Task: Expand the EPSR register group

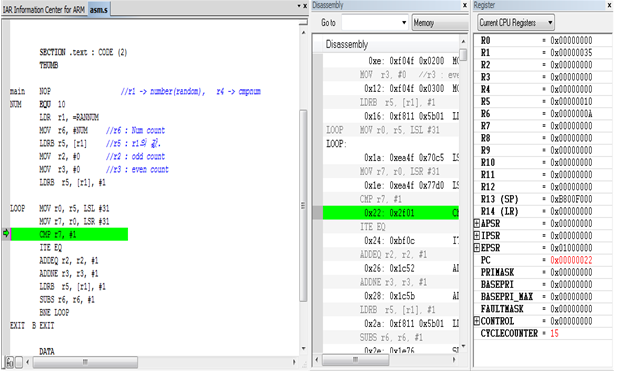Action: (x=476, y=248)
